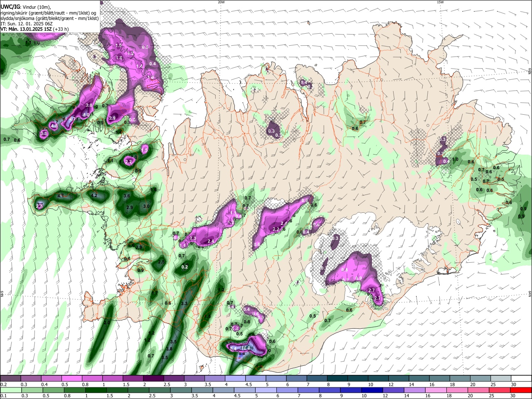Image resolution: width=532 pixels, height=399 pixels.
Task: Click the 2.8 snowfall value on the map
Action: coord(89,105)
